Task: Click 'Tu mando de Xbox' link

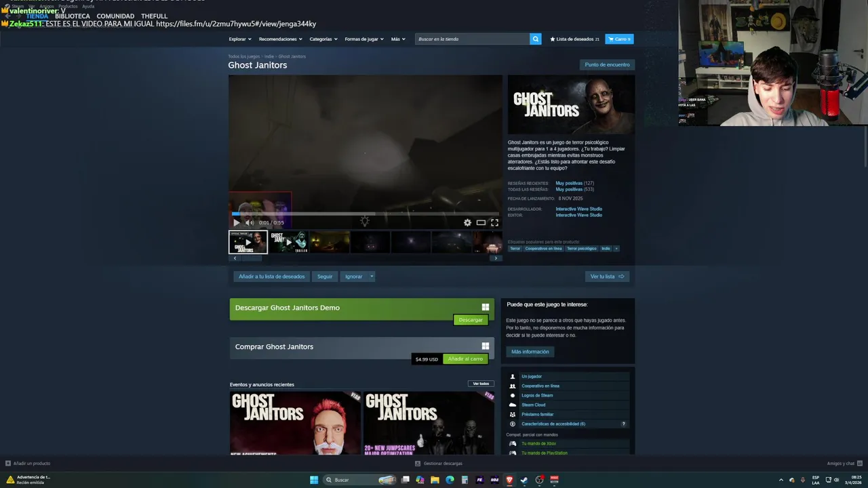Action: coord(538,443)
